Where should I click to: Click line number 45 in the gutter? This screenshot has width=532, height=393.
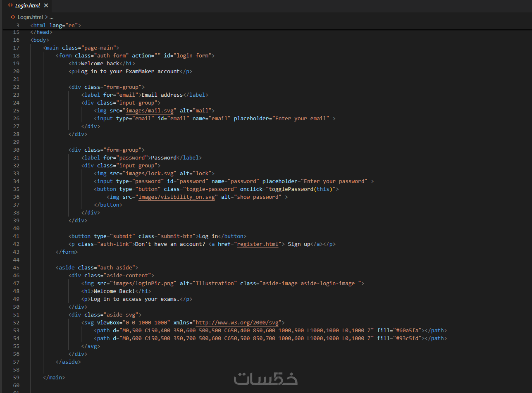tap(16, 267)
